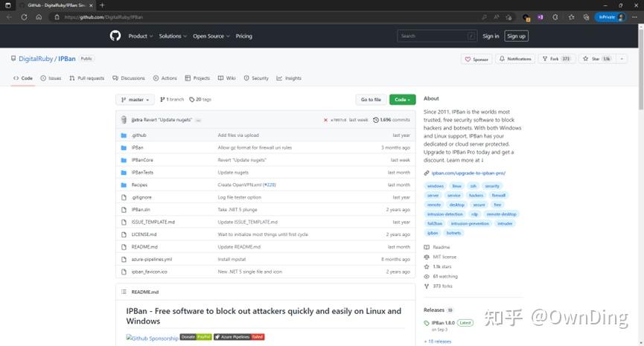Click the Notifications button
This screenshot has width=644, height=346.
tap(515, 59)
